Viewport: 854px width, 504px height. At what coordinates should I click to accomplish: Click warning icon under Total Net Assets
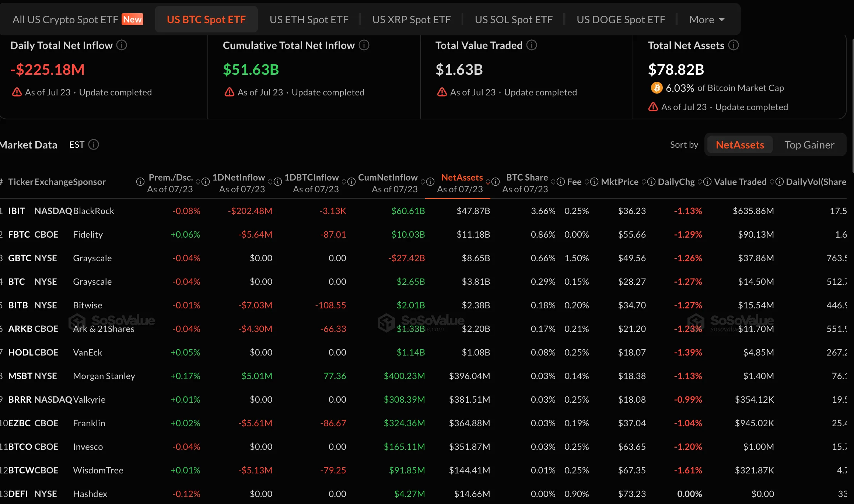653,107
